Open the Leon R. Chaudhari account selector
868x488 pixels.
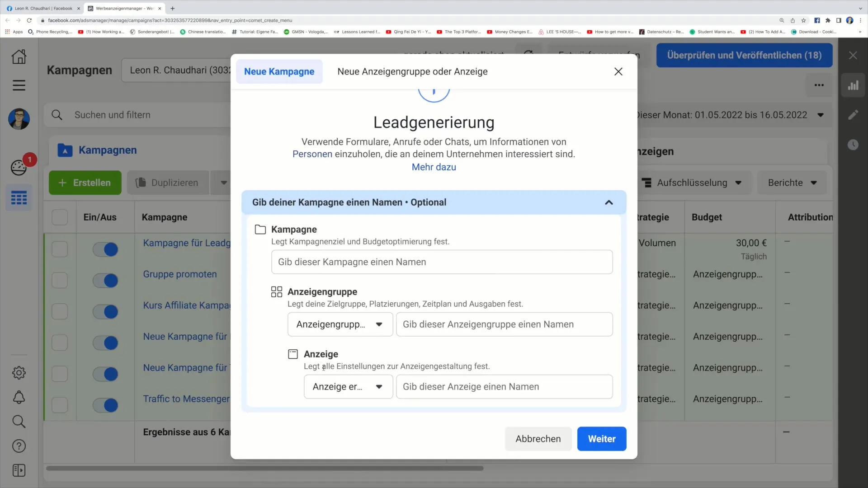(177, 70)
